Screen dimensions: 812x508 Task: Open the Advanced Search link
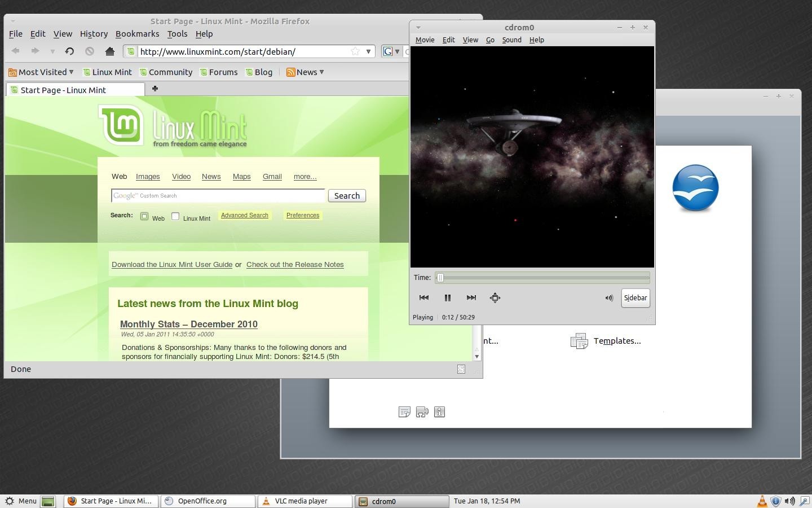pos(245,215)
